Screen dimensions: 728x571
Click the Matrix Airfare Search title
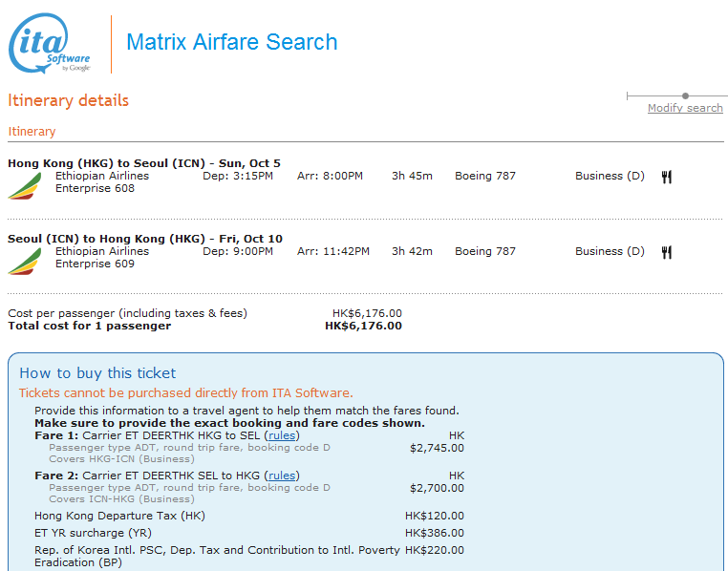pos(231,42)
